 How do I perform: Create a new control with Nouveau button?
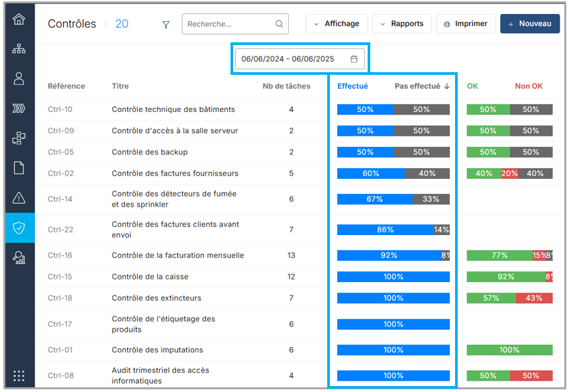pyautogui.click(x=529, y=24)
